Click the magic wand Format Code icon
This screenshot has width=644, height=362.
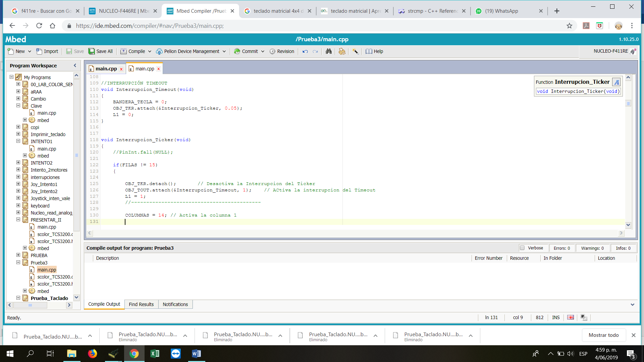[x=355, y=51]
